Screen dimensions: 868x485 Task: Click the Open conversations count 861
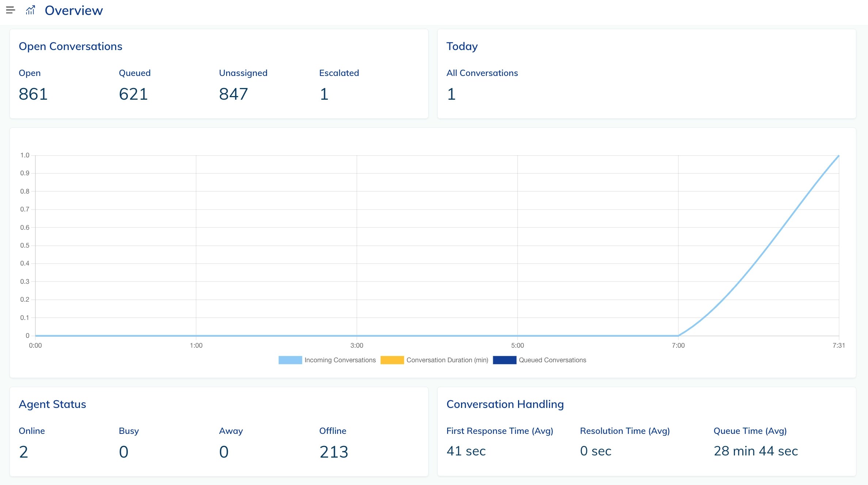[x=33, y=94]
